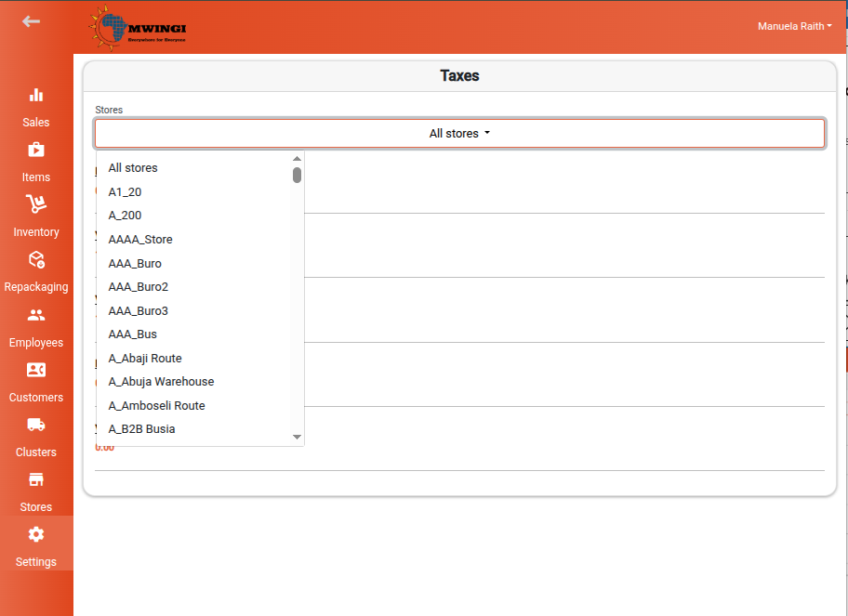The width and height of the screenshot is (848, 616).
Task: Go to Repackaging menu label
Action: (x=36, y=287)
